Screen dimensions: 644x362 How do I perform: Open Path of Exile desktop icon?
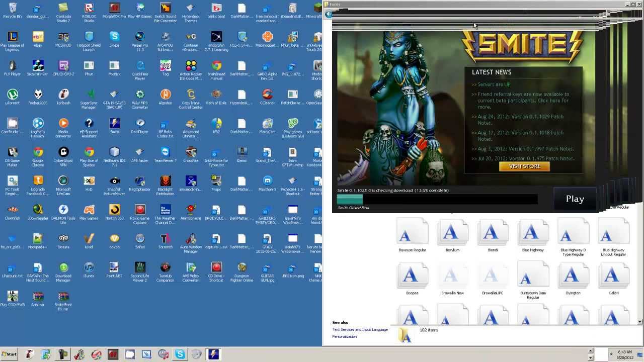coord(216,97)
